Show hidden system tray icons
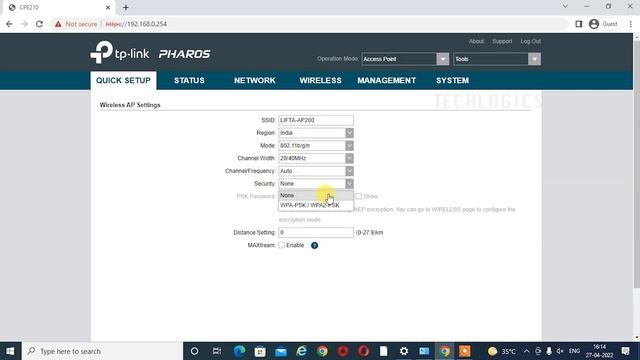 [527, 351]
